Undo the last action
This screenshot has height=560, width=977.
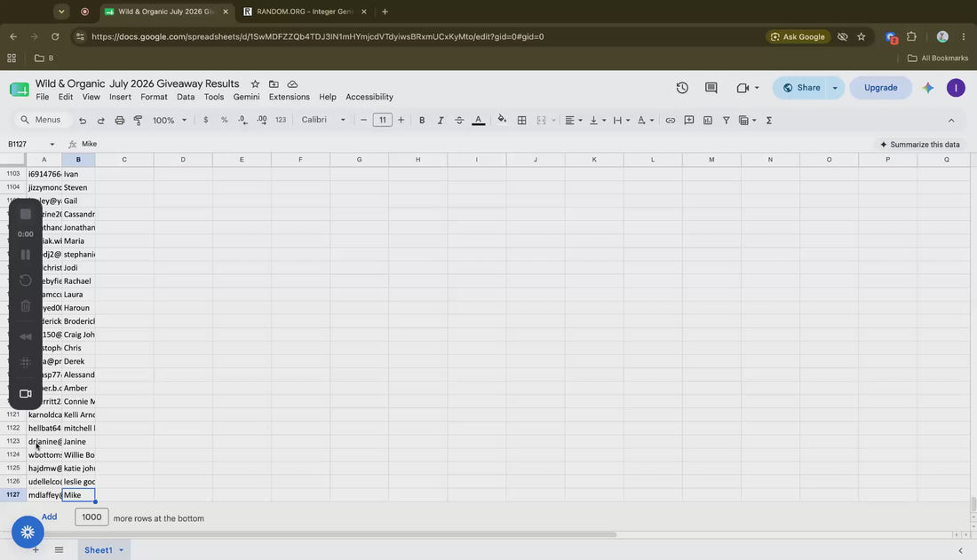point(83,120)
